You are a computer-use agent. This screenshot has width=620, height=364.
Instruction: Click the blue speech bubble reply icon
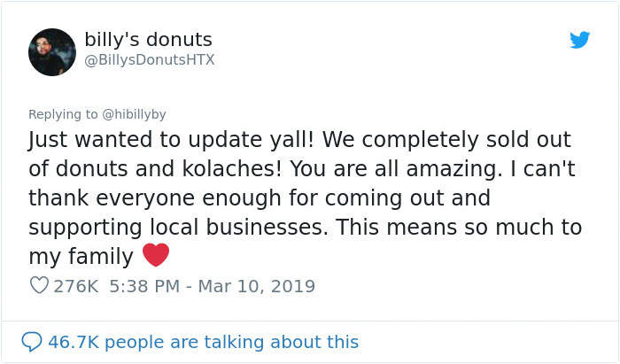(x=31, y=341)
